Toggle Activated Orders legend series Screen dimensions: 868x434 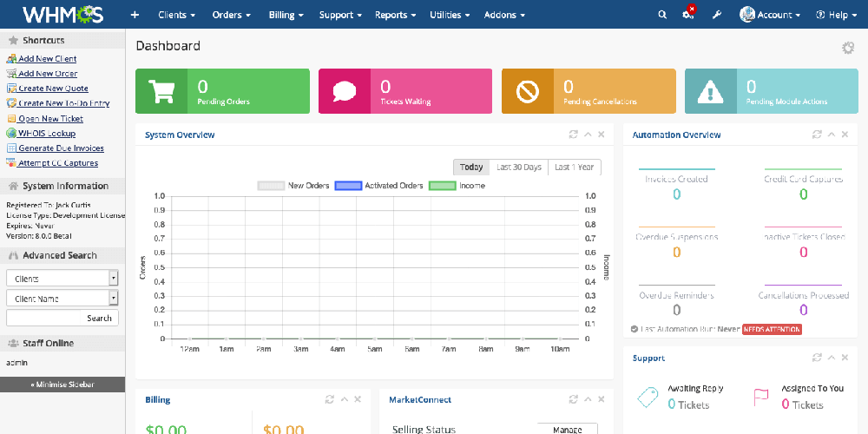(x=378, y=186)
